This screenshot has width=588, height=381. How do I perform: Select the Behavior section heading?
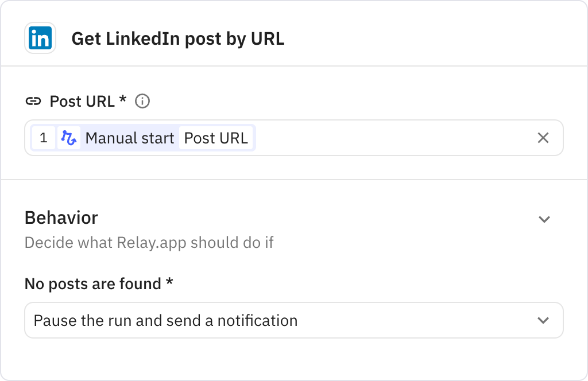point(60,218)
